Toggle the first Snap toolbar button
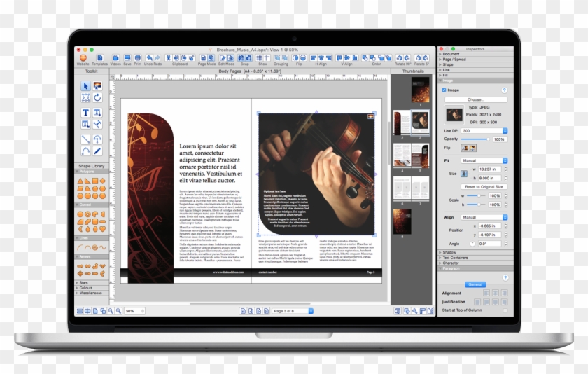The image size is (588, 374). (241, 57)
